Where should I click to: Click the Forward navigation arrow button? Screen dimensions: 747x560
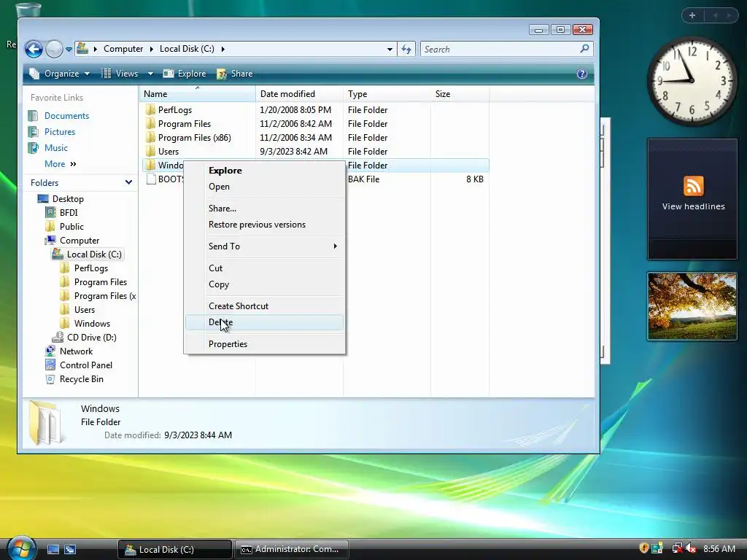54,49
